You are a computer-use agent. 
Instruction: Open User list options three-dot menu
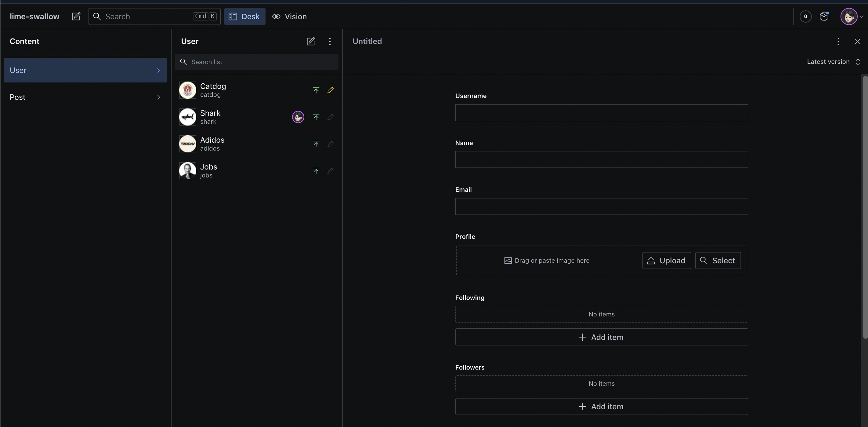pyautogui.click(x=330, y=41)
